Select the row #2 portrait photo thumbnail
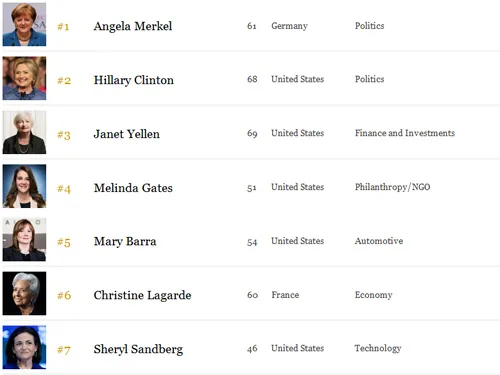500x375 pixels. [x=24, y=78]
